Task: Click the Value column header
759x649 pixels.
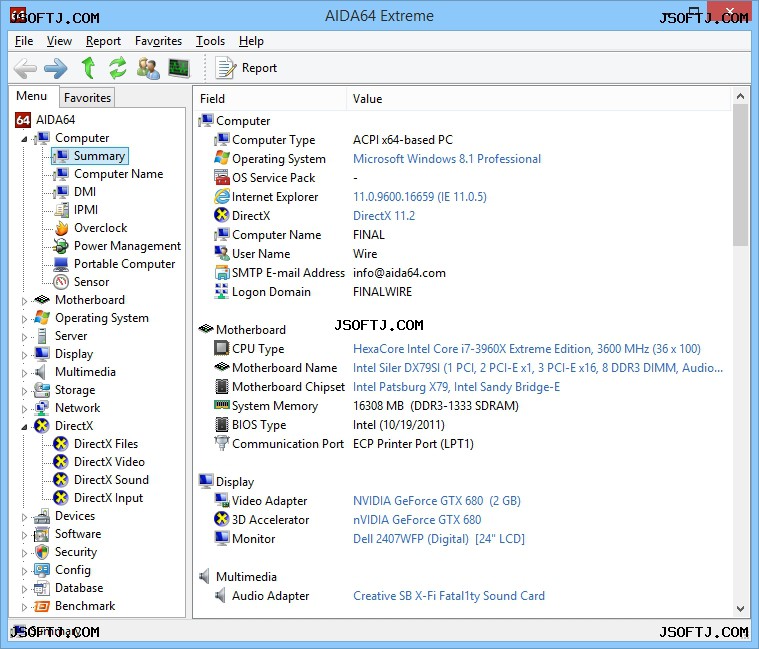Action: coord(538,99)
